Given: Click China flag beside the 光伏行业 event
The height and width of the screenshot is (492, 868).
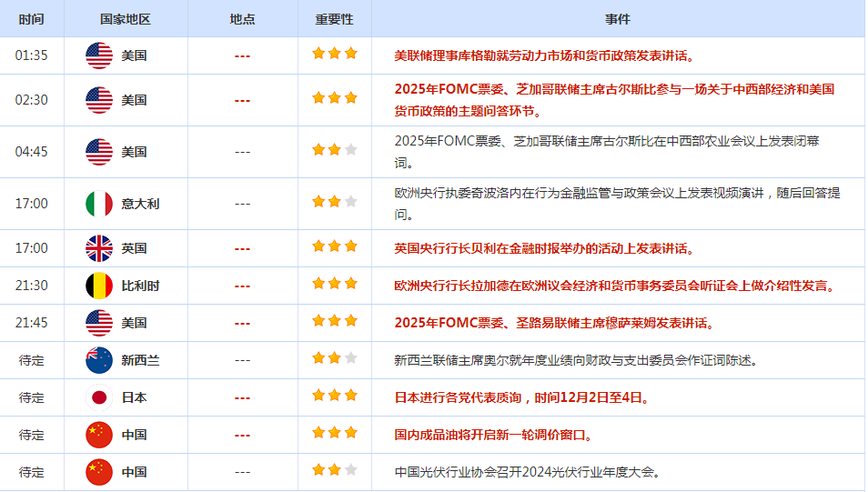Looking at the screenshot, I should pos(98,472).
